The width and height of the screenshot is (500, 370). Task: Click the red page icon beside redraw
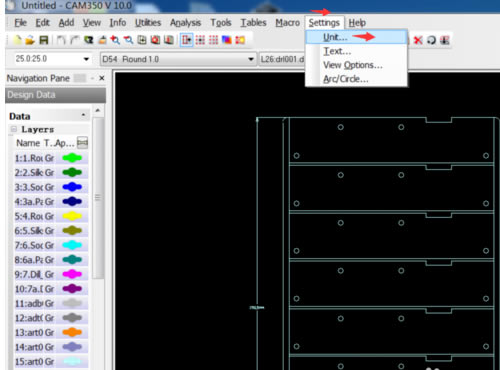[x=169, y=40]
